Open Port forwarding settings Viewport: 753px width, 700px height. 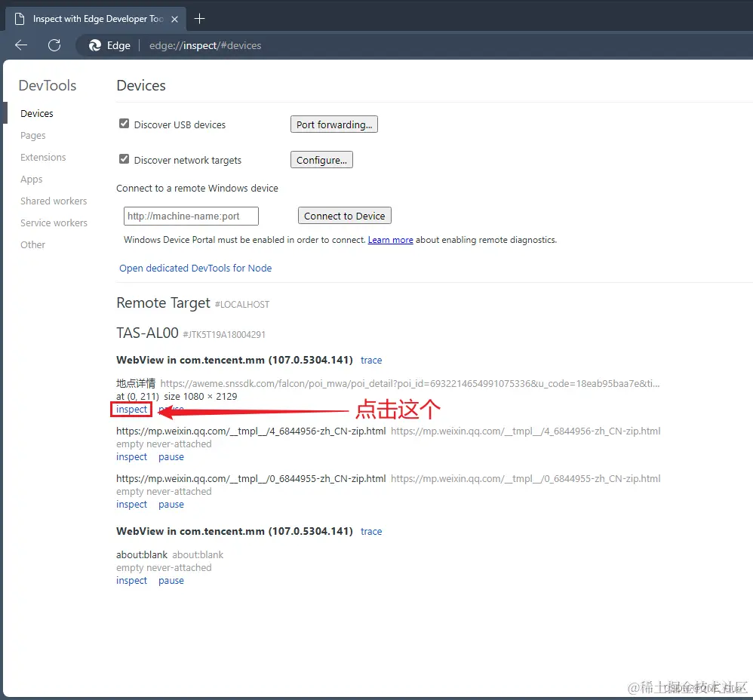click(334, 124)
